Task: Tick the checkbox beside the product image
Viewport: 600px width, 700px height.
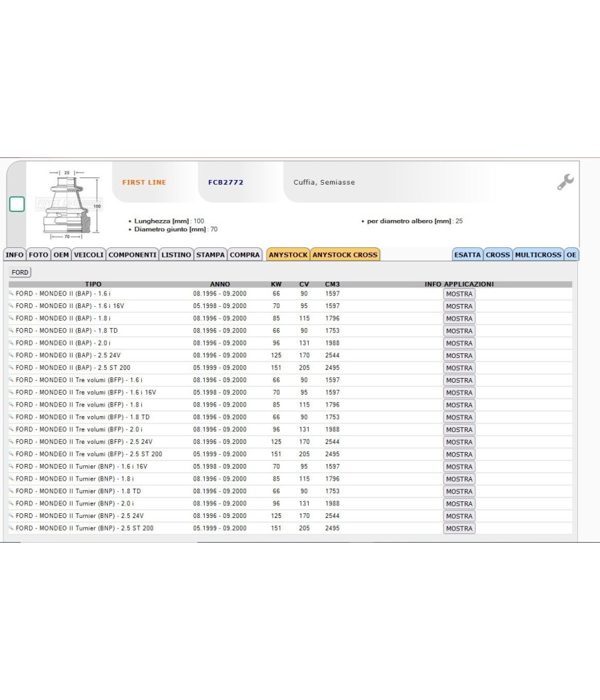Action: pyautogui.click(x=17, y=204)
